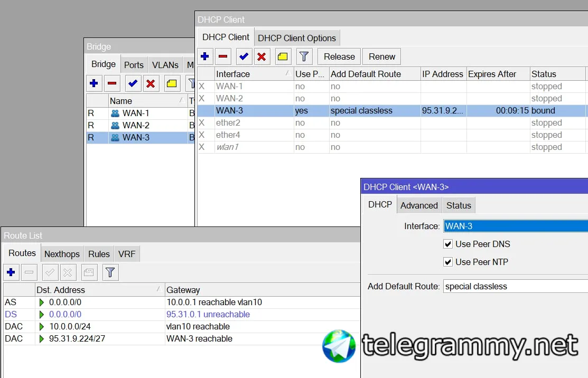Click Gateway column header in Route List
This screenshot has width=588, height=378.
click(x=263, y=290)
